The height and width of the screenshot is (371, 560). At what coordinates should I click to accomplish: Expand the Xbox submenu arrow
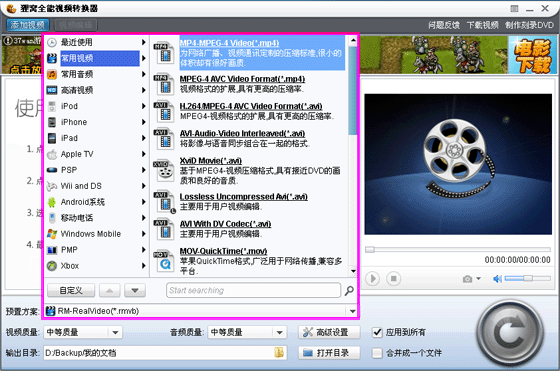click(143, 266)
